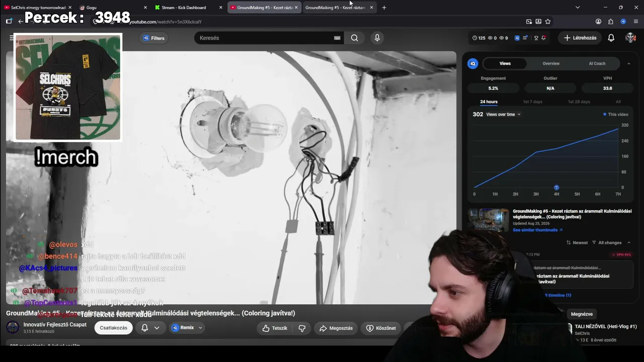Collapse the IQ panel with the chevron
The height and width of the screenshot is (362, 644).
(629, 63)
